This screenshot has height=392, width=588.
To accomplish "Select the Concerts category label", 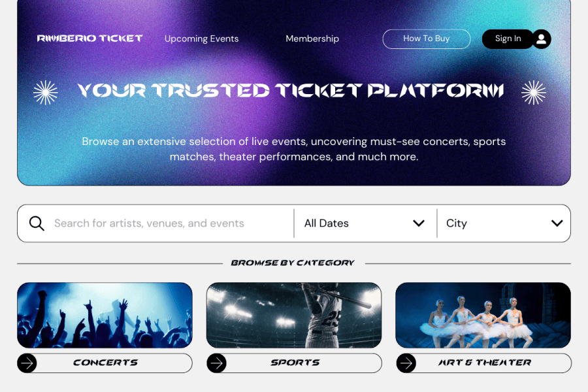I will [x=106, y=363].
